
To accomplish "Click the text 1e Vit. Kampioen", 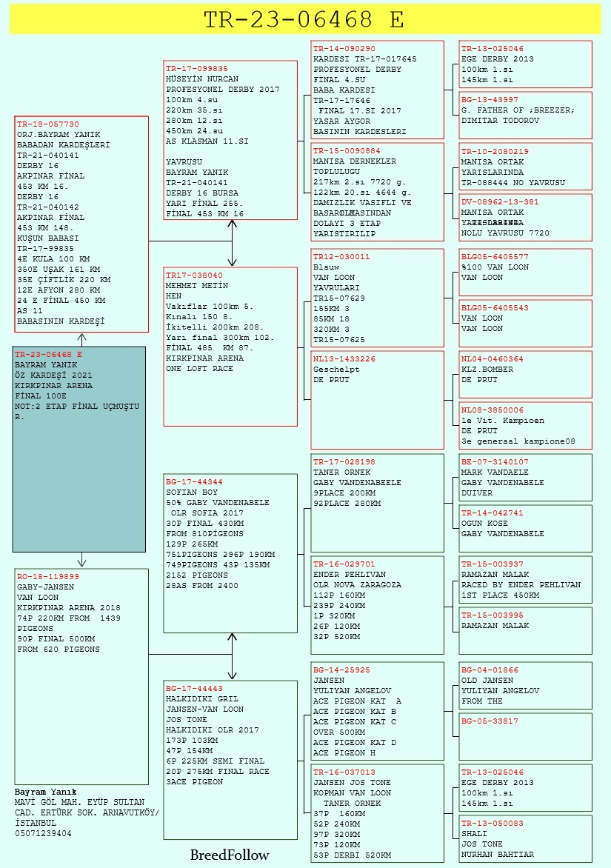I will [503, 421].
